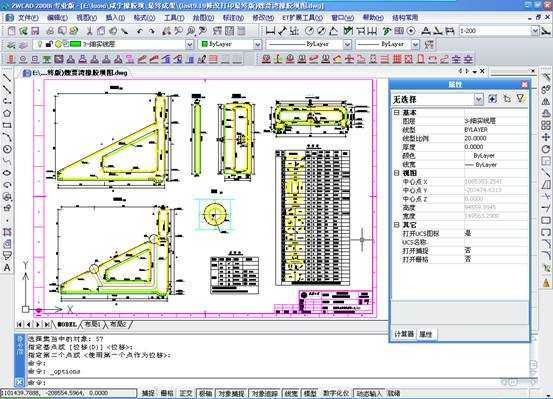Click the green layer color swatch
This screenshot has height=399, width=553.
tap(75, 44)
